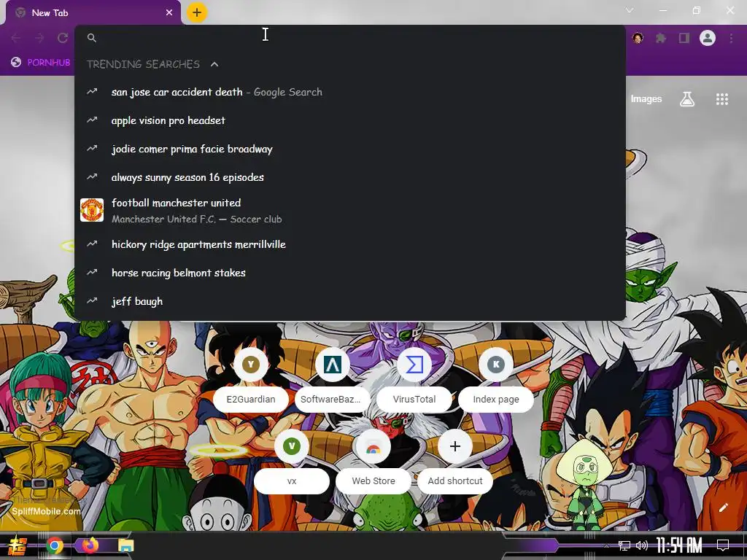Select 'san jose car accident death' suggestion
The width and height of the screenshot is (747, 560).
pyautogui.click(x=350, y=92)
